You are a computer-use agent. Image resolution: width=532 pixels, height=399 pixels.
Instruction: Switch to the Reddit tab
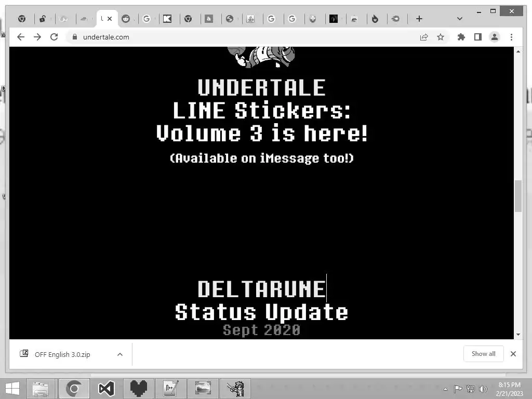tap(126, 19)
